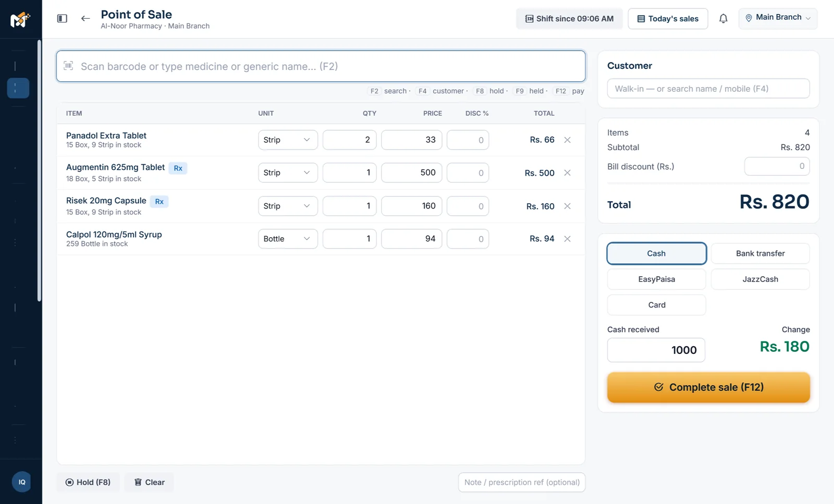Screen dimensions: 834x504
Task: Click the discount % field for Risek 20mg
Action: click(x=468, y=206)
